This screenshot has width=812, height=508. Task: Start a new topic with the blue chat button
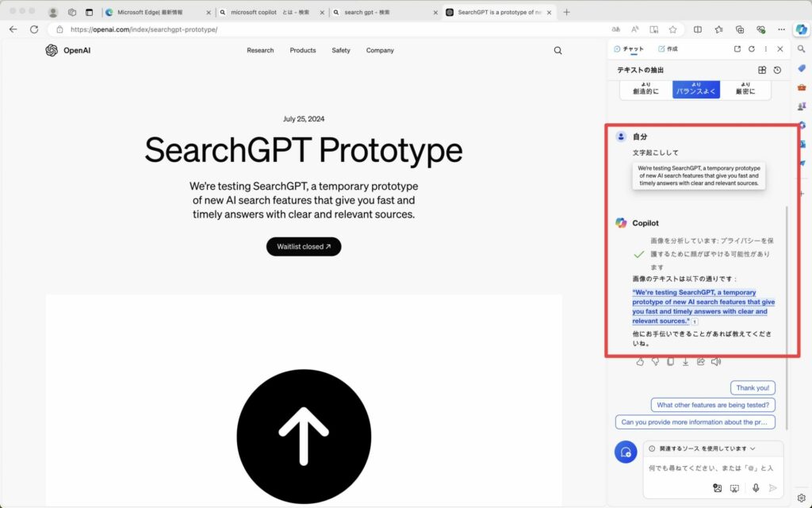point(626,452)
